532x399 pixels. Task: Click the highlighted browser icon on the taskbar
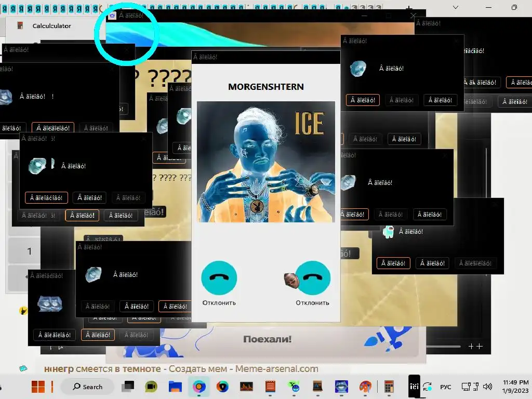199,387
